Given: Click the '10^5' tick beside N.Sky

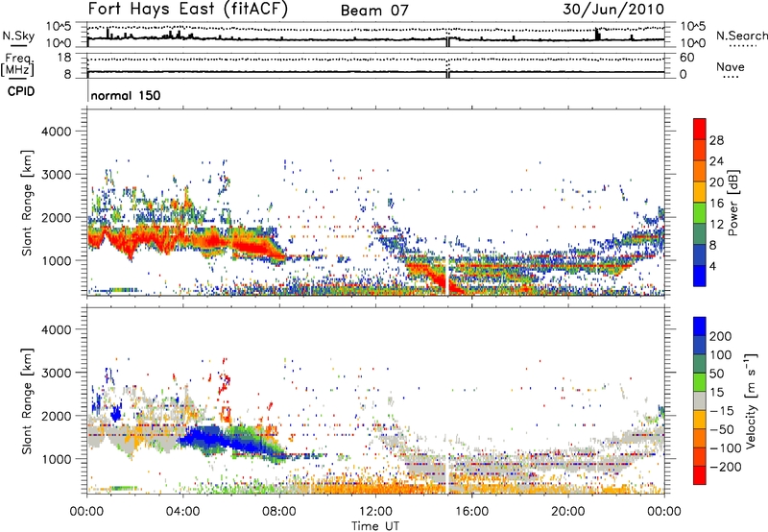Looking at the screenshot, I should click(59, 27).
